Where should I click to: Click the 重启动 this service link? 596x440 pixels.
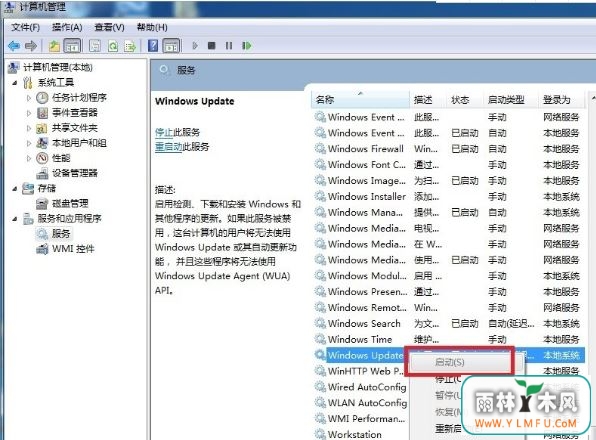coord(169,147)
